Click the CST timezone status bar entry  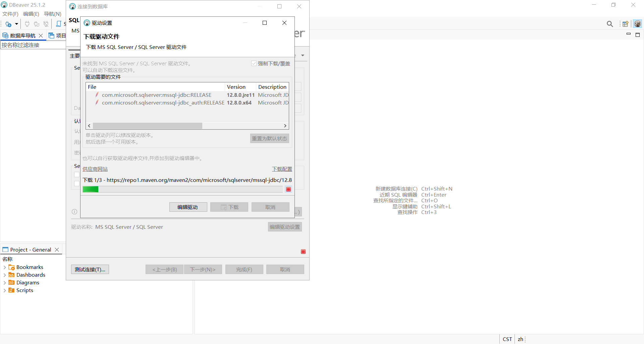coord(507,339)
